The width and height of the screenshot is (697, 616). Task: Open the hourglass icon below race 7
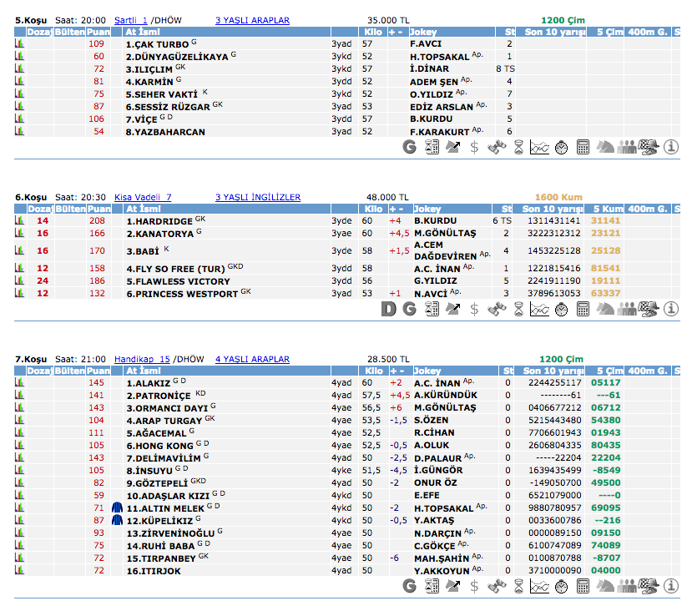click(x=518, y=586)
